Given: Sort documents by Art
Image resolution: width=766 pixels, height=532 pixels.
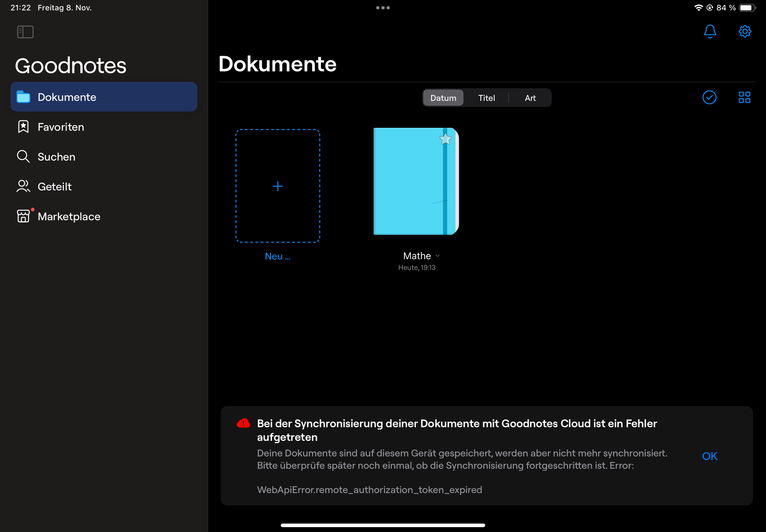Looking at the screenshot, I should 530,98.
